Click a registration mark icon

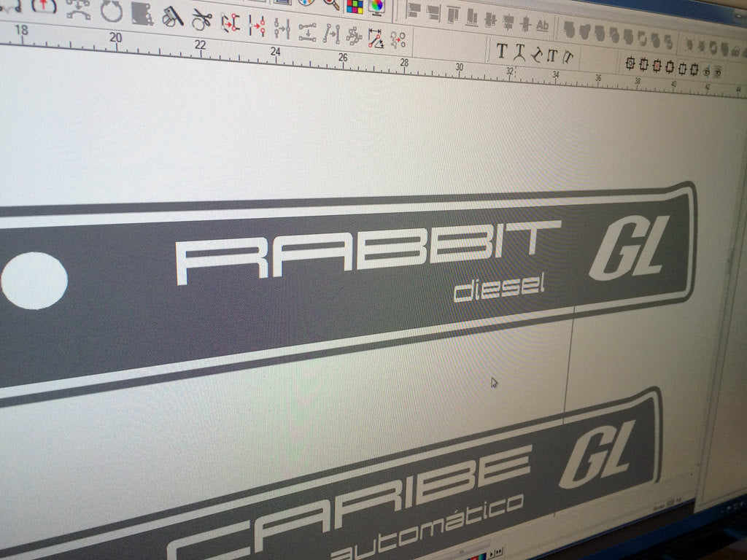[630, 64]
